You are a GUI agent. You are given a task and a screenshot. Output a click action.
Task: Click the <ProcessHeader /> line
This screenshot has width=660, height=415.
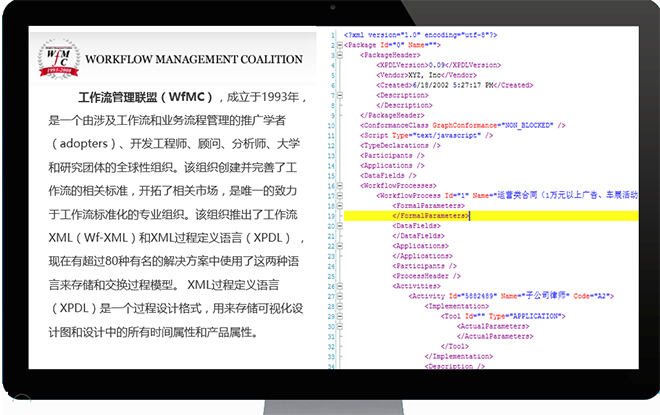point(426,276)
